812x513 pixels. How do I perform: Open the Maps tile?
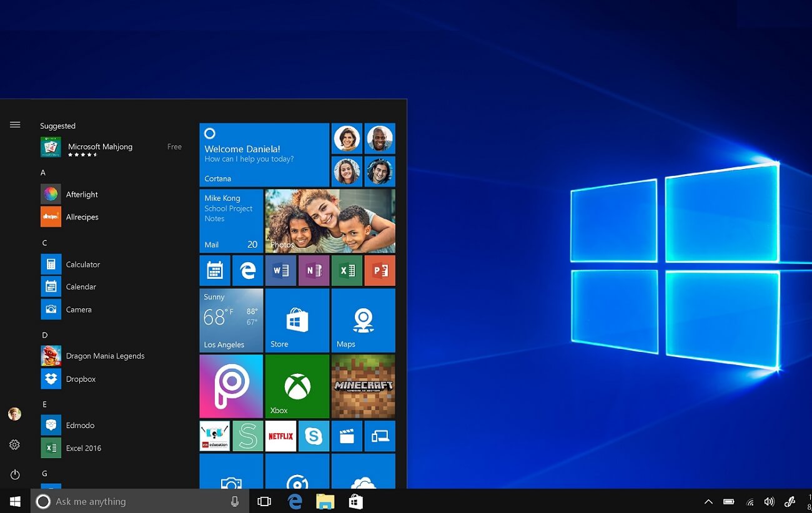[363, 320]
